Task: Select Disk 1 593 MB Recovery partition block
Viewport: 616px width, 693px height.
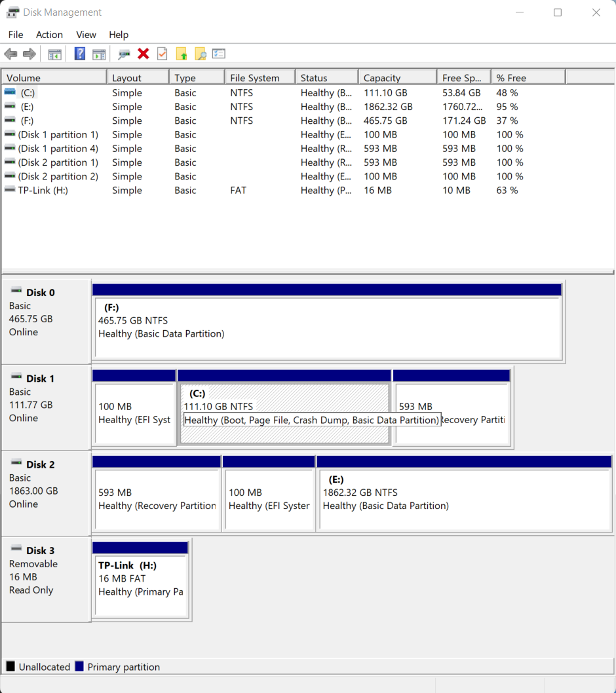Action: (452, 407)
